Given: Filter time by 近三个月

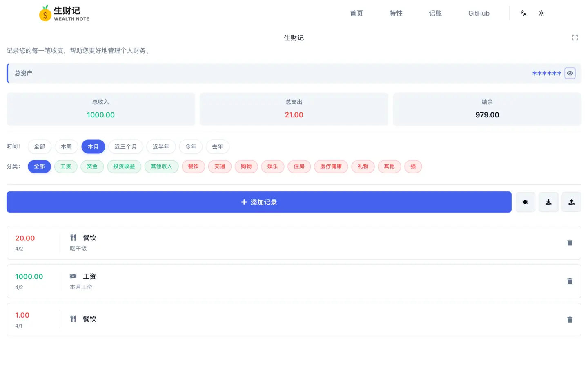Looking at the screenshot, I should point(125,147).
